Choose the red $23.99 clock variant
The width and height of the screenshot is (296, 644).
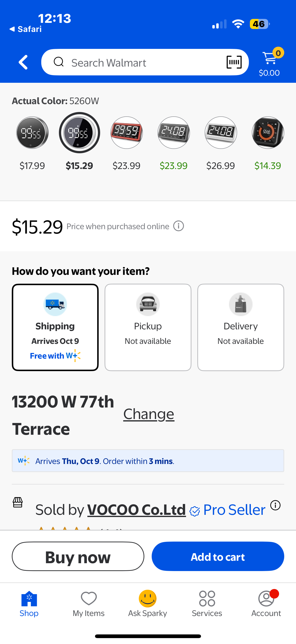(127, 133)
